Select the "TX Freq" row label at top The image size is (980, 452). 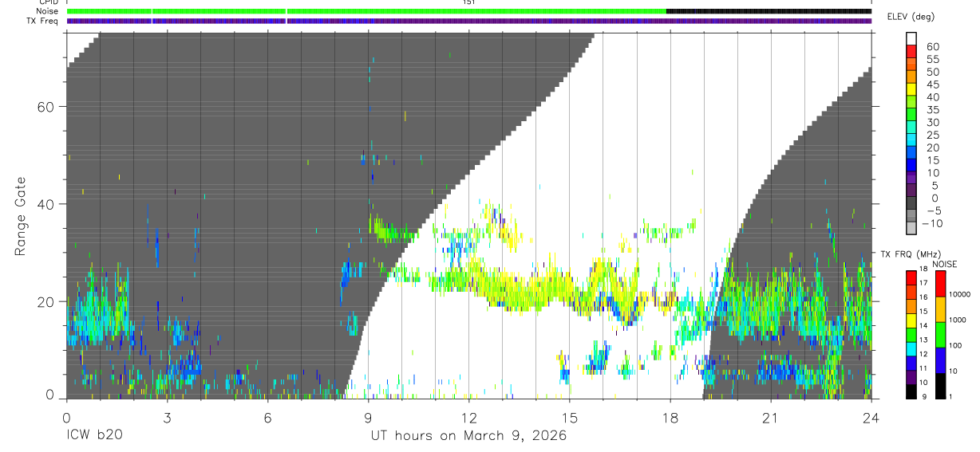(43, 20)
